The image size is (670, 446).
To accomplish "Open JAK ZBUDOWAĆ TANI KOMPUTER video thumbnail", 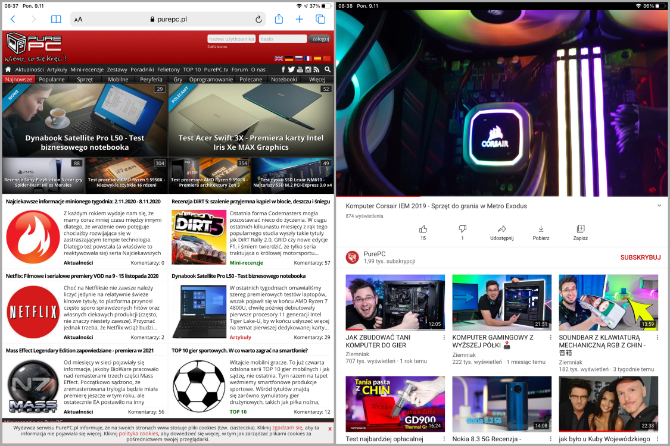I will (395, 302).
